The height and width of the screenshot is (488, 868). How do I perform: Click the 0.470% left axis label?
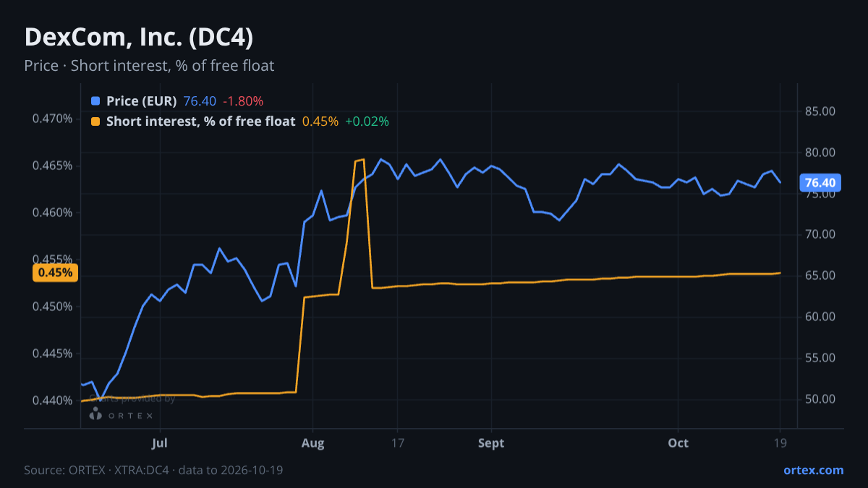[x=53, y=119]
